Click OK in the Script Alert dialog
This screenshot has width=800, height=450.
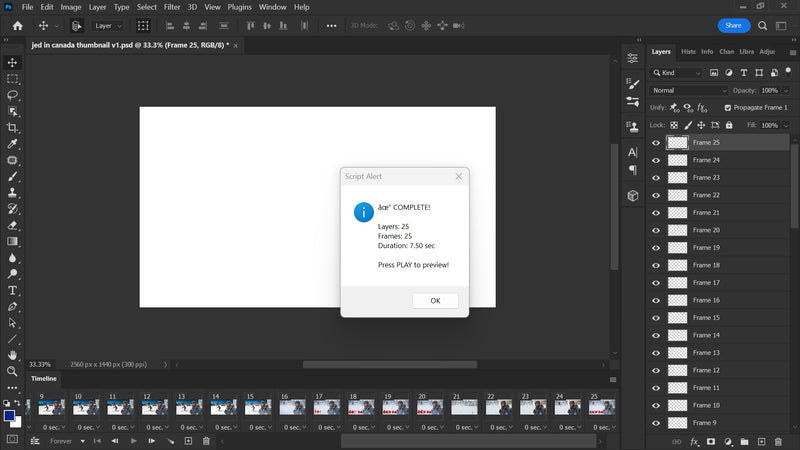(x=435, y=301)
